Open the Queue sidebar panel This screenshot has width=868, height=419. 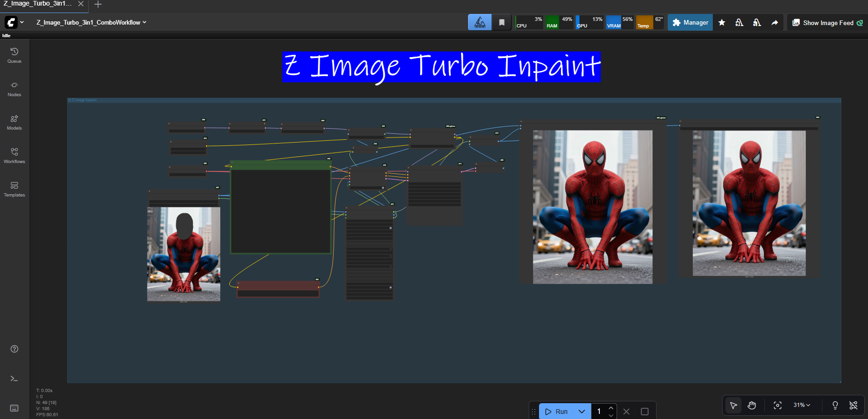14,55
